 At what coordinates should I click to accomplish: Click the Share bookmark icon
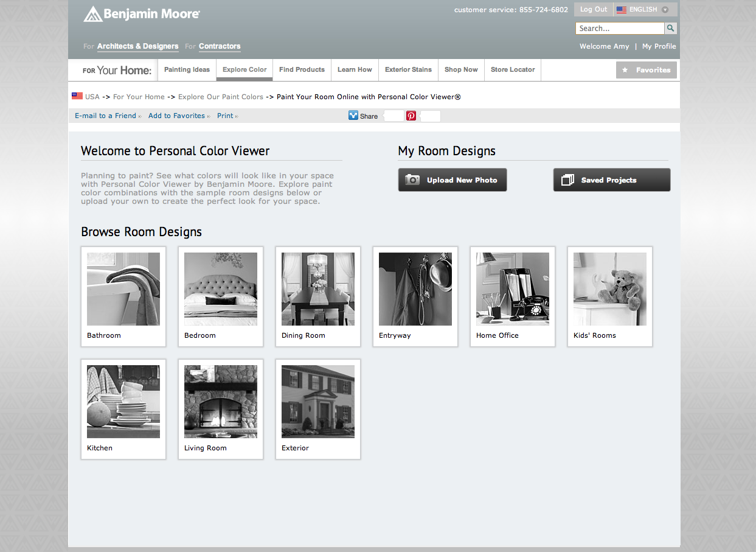pos(353,116)
